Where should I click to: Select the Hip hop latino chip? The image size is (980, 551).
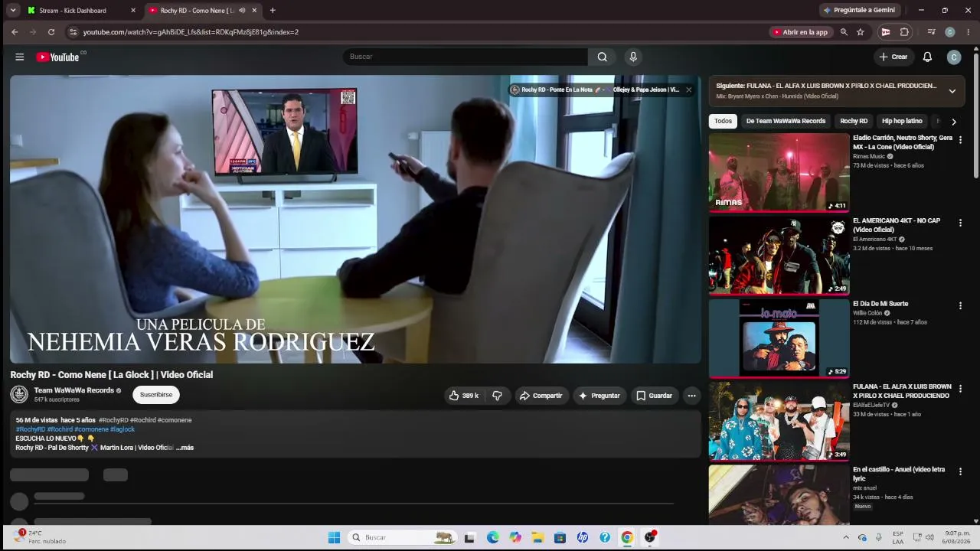903,121
